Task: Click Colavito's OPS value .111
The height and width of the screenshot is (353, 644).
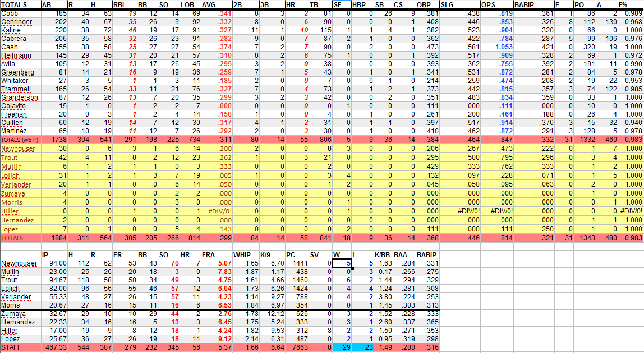Action: (x=497, y=106)
